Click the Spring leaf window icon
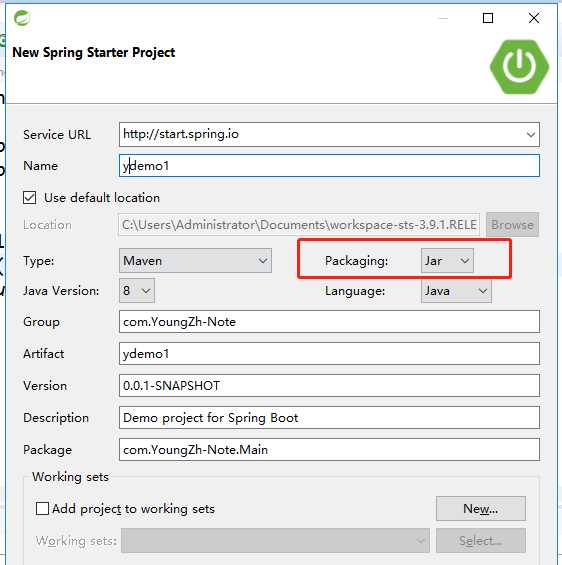This screenshot has width=562, height=565. point(22,18)
